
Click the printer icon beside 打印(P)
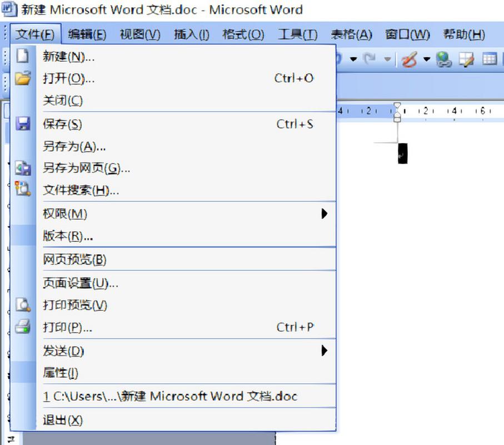click(x=23, y=327)
